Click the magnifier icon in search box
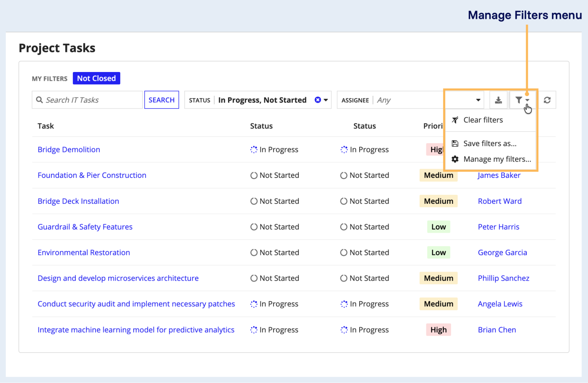The image size is (588, 383). pos(39,100)
